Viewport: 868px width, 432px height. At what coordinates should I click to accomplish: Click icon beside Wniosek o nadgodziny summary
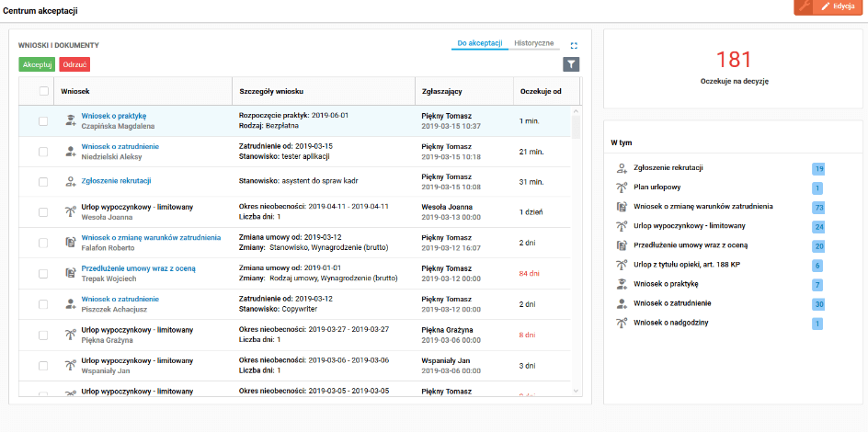[621, 323]
